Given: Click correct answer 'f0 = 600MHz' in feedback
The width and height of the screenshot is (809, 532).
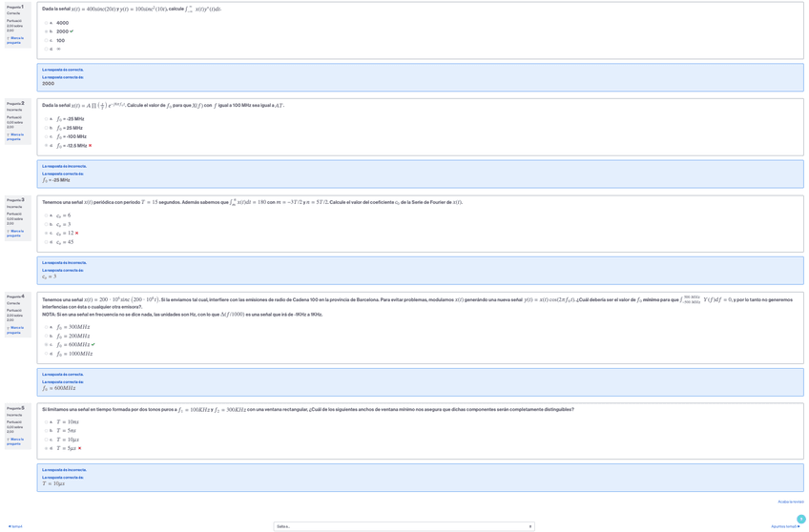Looking at the screenshot, I should [x=59, y=388].
